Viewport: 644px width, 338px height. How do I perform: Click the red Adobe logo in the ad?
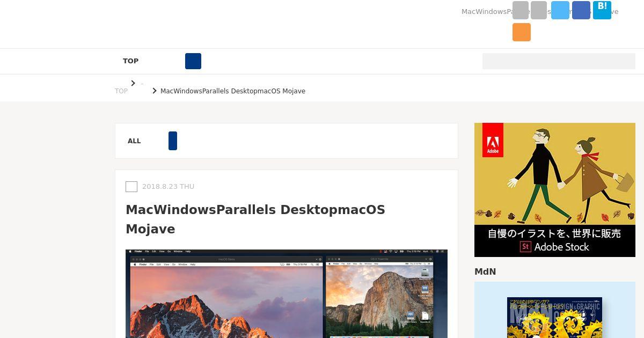tap(493, 140)
